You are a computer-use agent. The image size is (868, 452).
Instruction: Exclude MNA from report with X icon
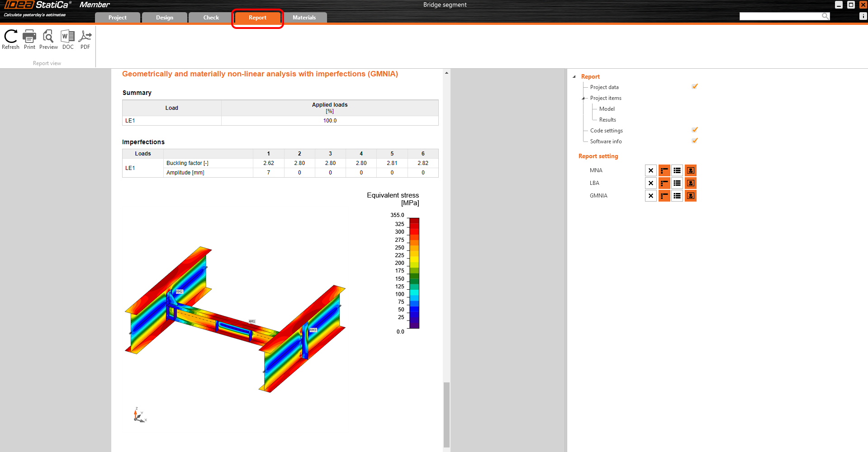click(x=650, y=170)
